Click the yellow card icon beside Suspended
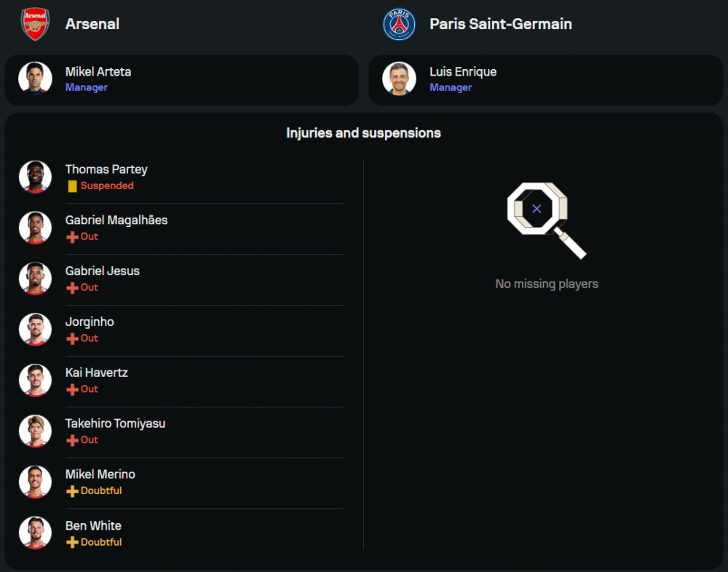The height and width of the screenshot is (572, 728). pyautogui.click(x=72, y=186)
